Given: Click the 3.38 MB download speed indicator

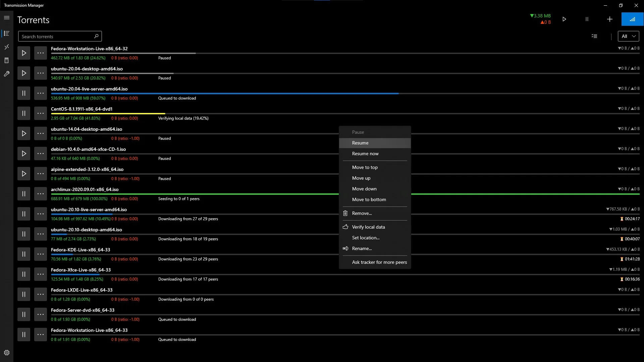Looking at the screenshot, I should point(540,16).
